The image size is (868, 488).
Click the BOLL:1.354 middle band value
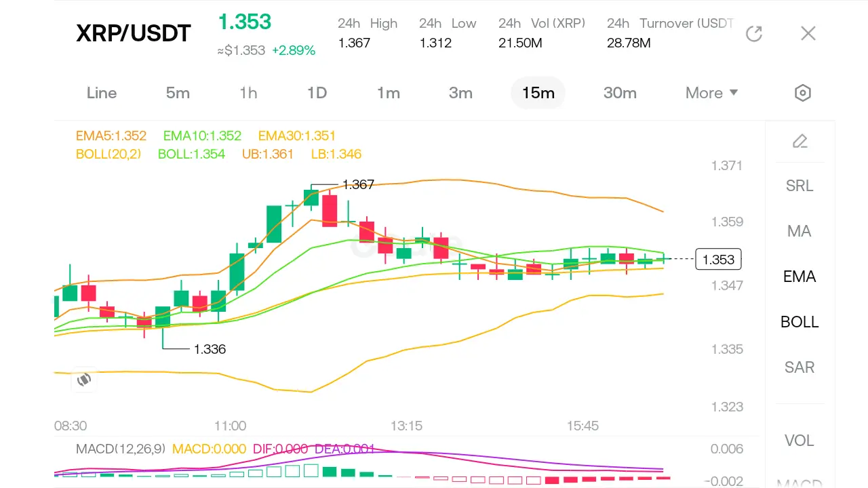191,155
